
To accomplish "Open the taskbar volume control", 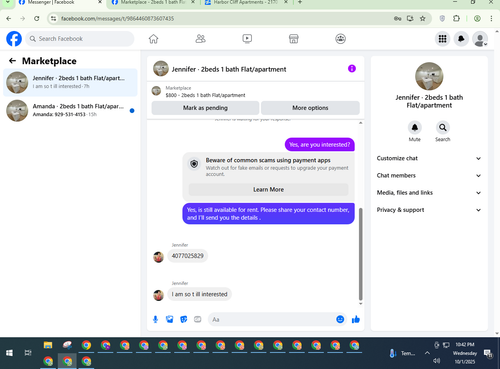I will tap(436, 361).
